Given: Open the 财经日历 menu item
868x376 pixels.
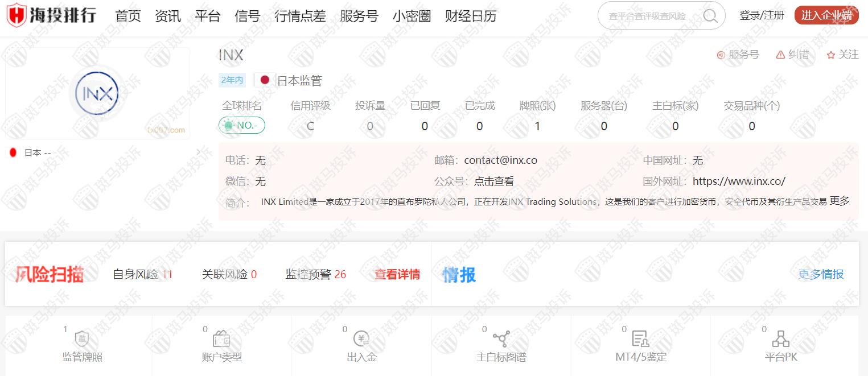Looking at the screenshot, I should point(471,16).
